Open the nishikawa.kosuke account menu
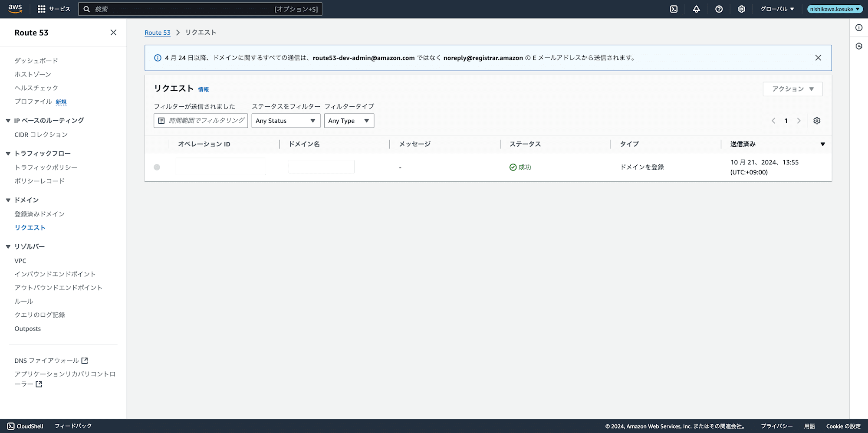 834,9
